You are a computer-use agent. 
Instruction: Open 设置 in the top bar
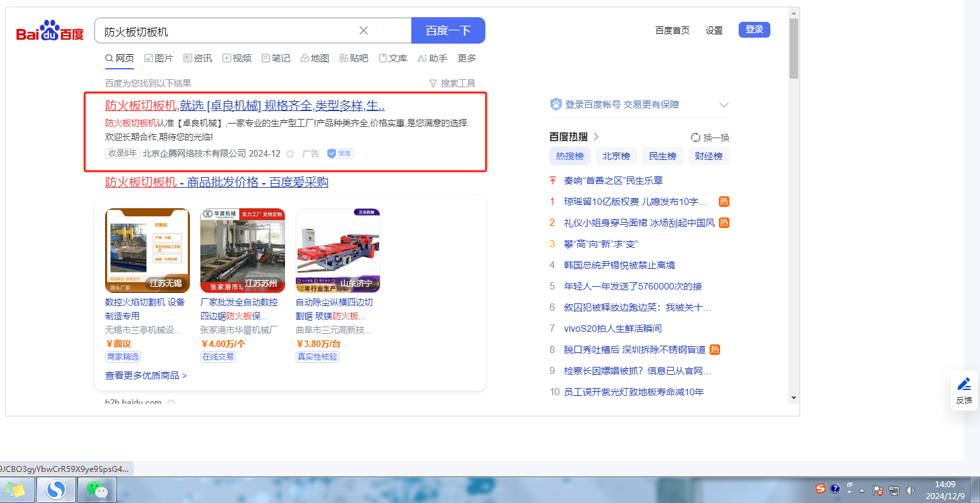[714, 30]
